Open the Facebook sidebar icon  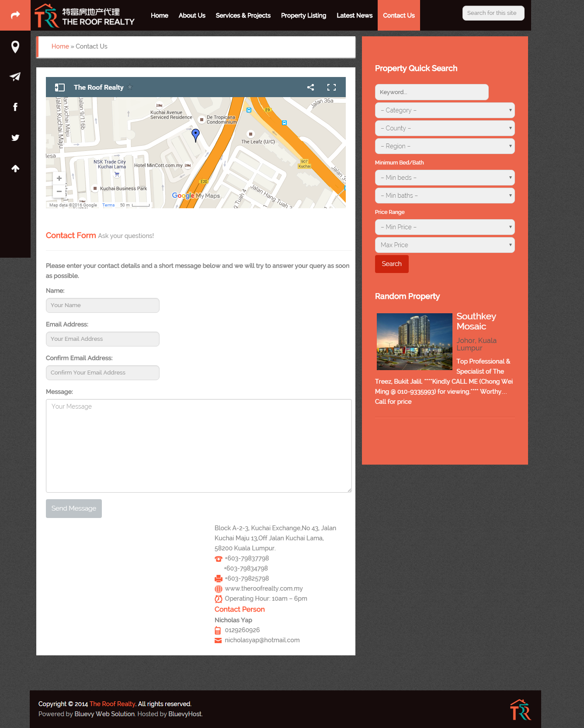point(15,107)
